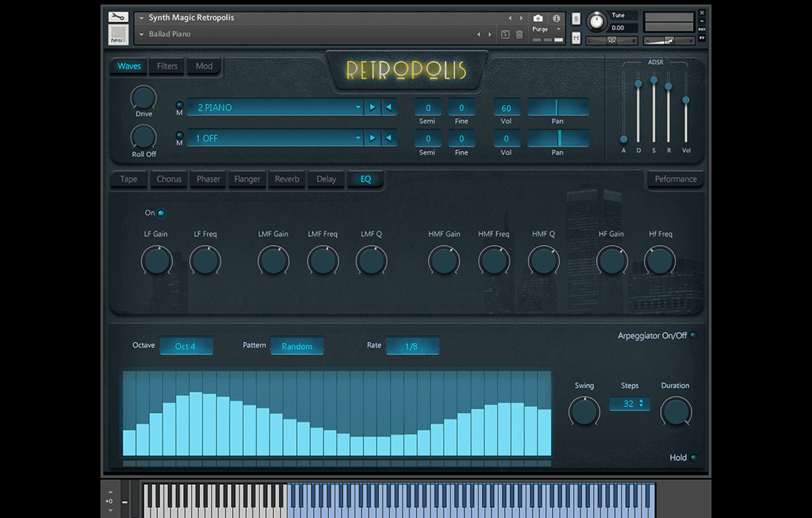Switch to the Waves tab

point(129,66)
